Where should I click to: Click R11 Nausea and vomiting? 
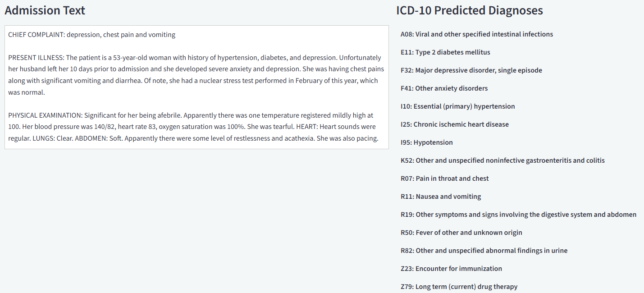(x=441, y=197)
